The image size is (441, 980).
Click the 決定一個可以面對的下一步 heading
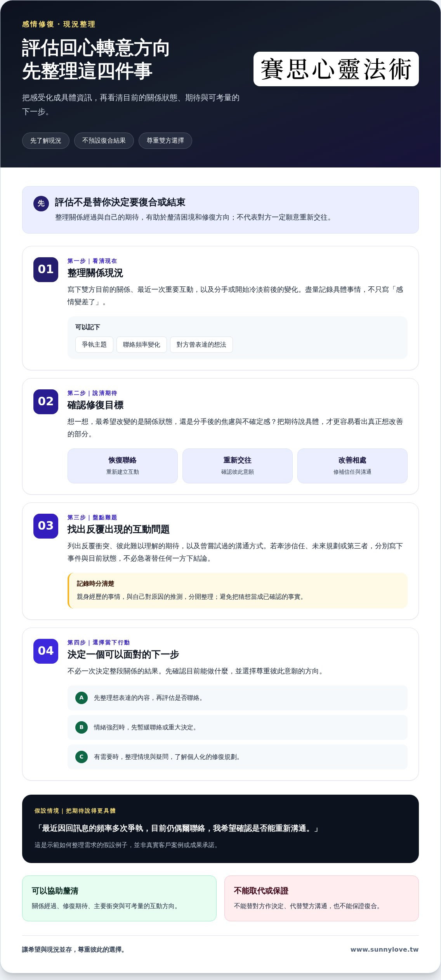123,655
